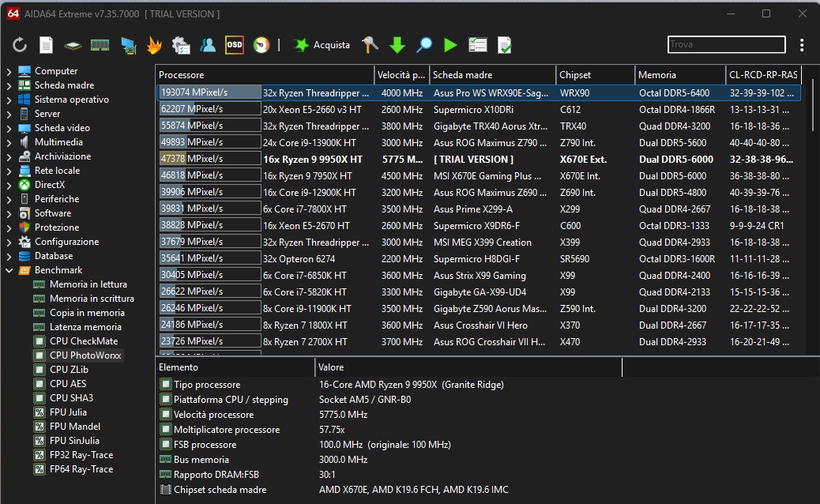Click the monitor diagnostics toolbar icon
This screenshot has height=504, width=820.
point(180,45)
